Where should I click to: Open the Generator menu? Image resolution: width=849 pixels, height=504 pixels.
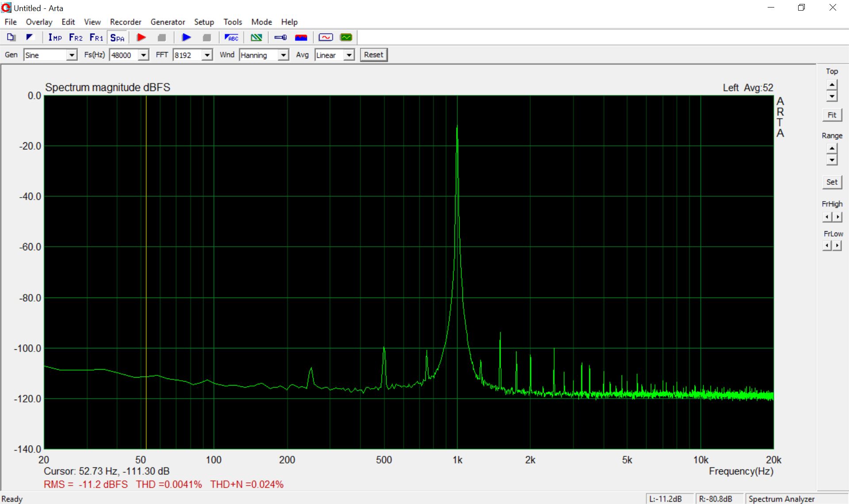click(168, 22)
